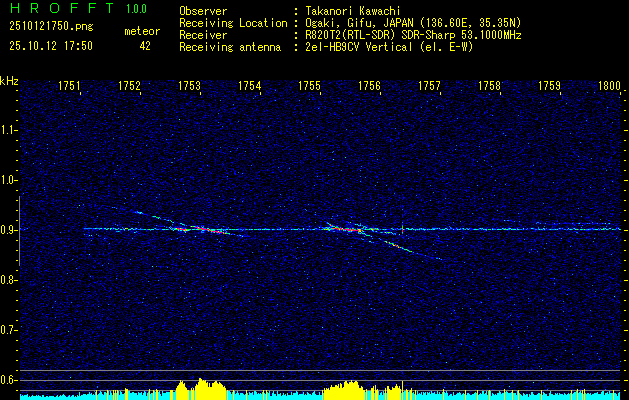Viewport: 629px width, 400px height.
Task: Click the 1.1 kHz frequency label
Action: 7,130
